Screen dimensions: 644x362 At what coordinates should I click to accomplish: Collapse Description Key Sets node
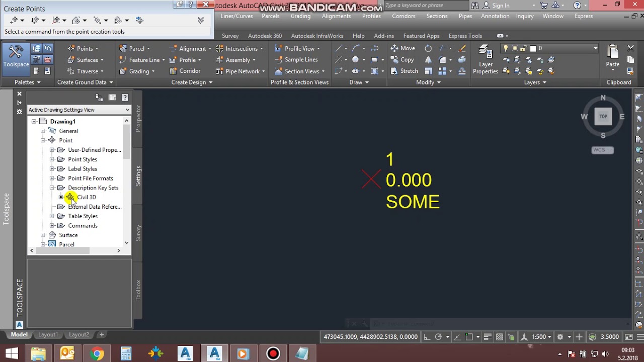(52, 188)
